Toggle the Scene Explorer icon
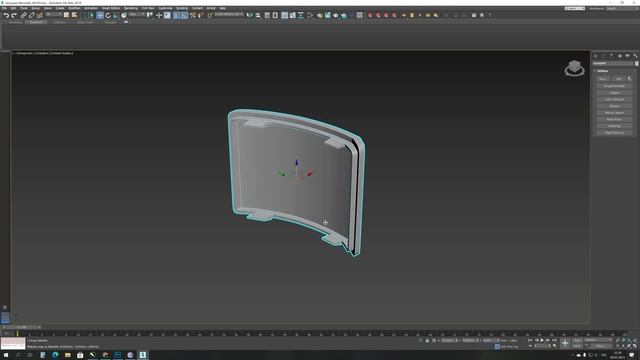 tap(267, 15)
